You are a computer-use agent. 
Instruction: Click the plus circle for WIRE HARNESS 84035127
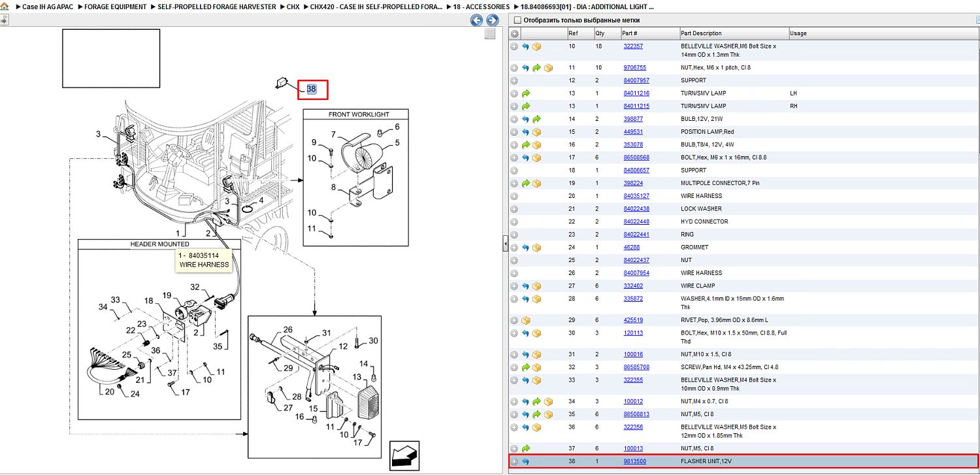point(514,196)
